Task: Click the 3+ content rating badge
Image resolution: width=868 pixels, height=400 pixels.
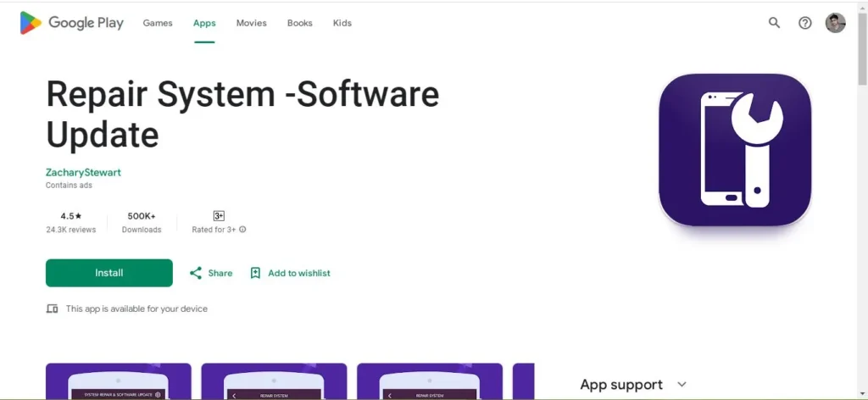Action: (x=219, y=216)
